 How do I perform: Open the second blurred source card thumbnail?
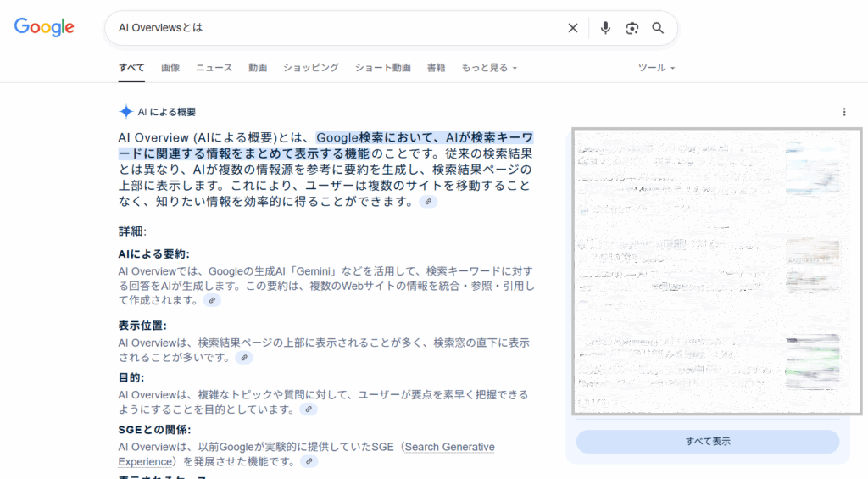813,265
